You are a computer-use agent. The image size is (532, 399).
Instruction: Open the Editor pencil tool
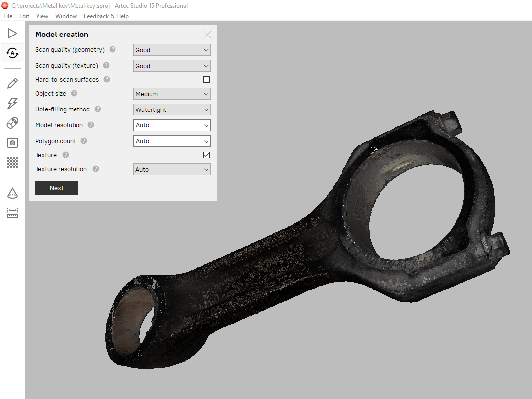point(12,83)
